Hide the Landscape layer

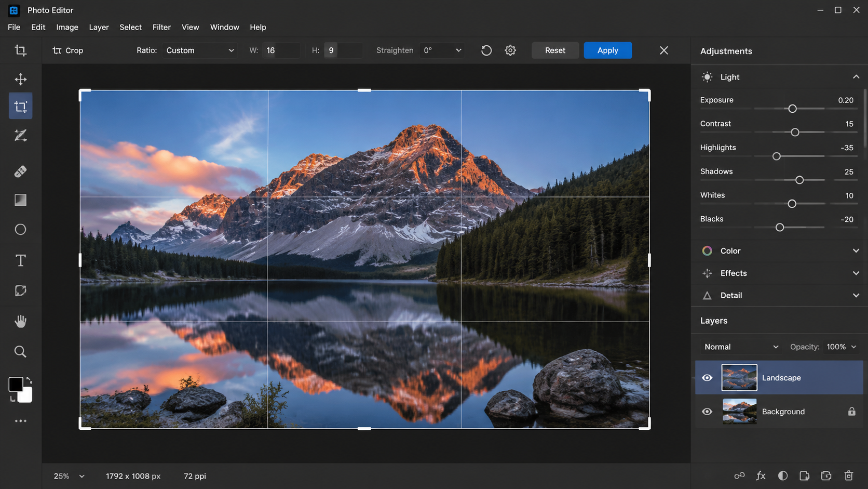(x=707, y=378)
